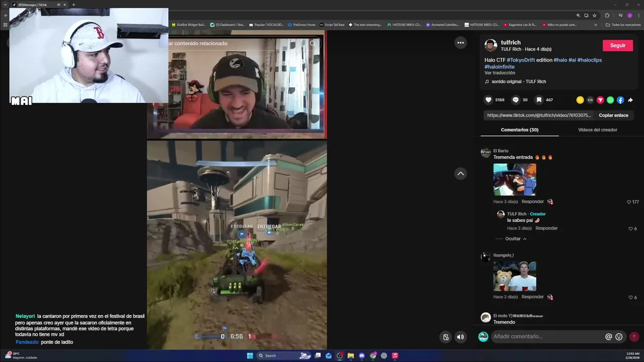Screen dimensions: 644x362
Task: Copy link with Copiar enlace
Action: pos(613,115)
